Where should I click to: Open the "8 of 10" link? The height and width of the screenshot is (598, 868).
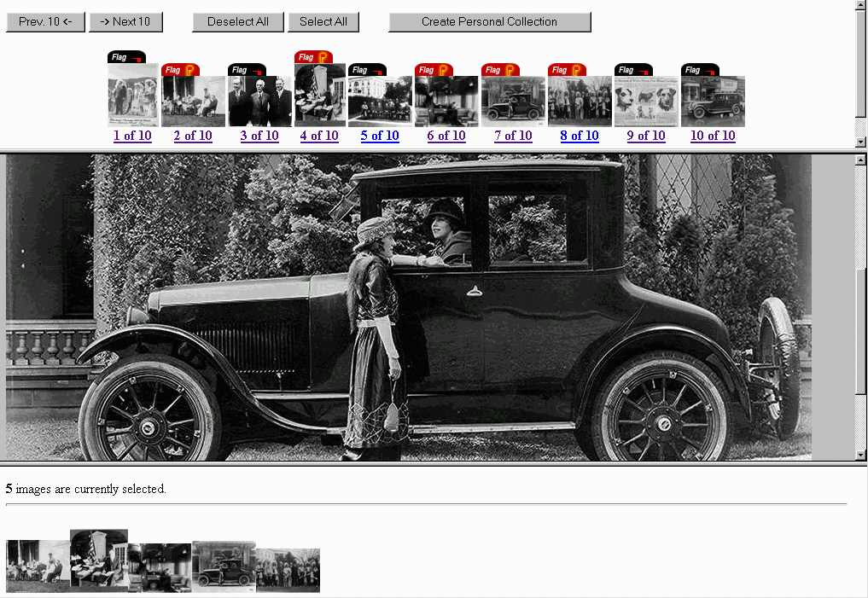(x=580, y=136)
